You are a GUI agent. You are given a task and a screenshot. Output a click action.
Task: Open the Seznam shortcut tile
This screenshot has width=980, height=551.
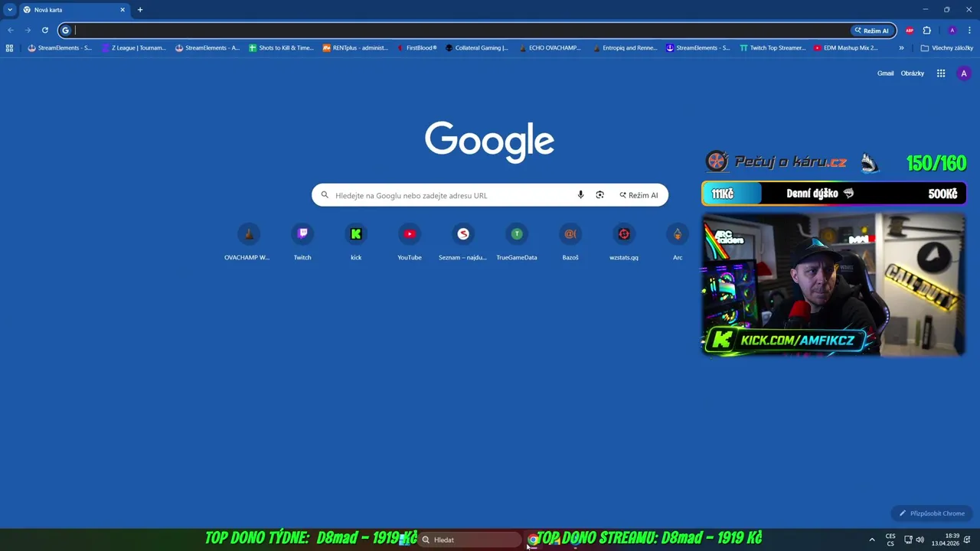pos(463,243)
